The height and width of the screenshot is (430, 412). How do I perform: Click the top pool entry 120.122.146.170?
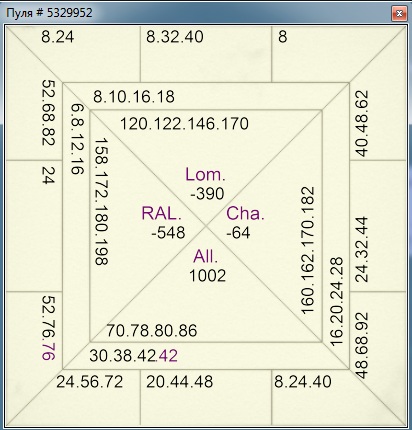tap(184, 124)
